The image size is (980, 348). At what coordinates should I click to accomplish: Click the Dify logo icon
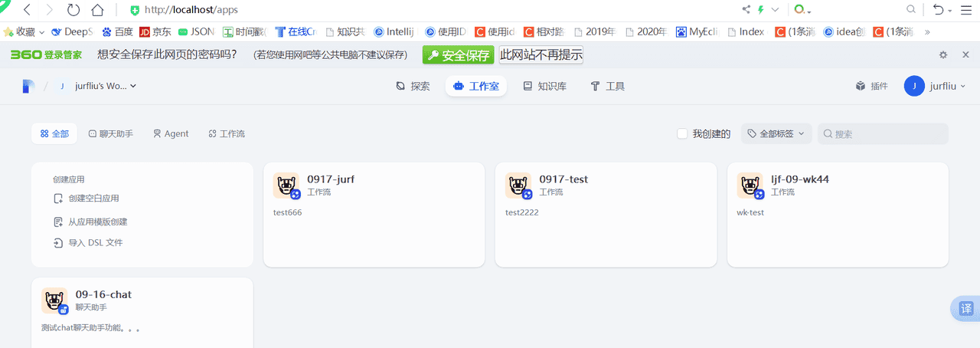(x=28, y=86)
